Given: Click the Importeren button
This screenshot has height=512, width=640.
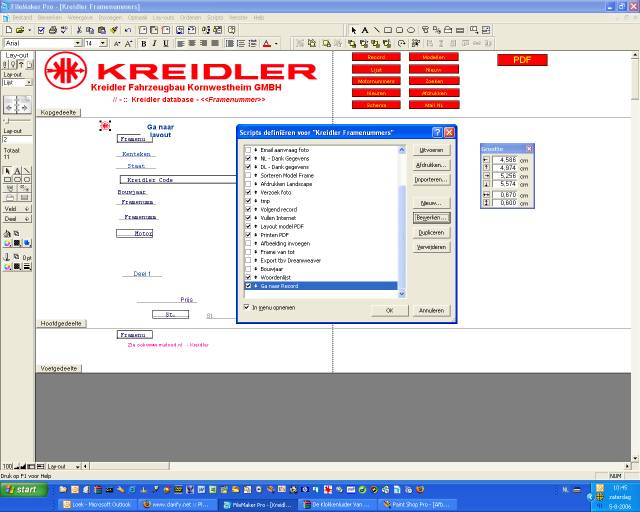Looking at the screenshot, I should 431,180.
